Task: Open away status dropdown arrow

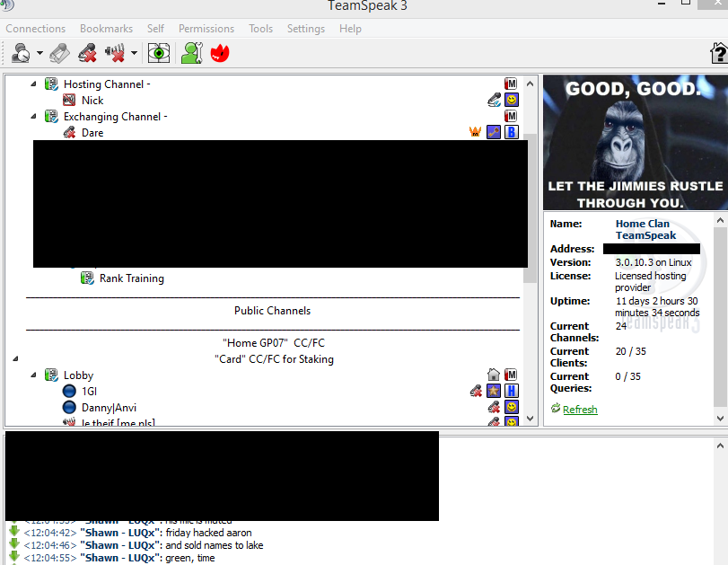Action: coord(39,53)
